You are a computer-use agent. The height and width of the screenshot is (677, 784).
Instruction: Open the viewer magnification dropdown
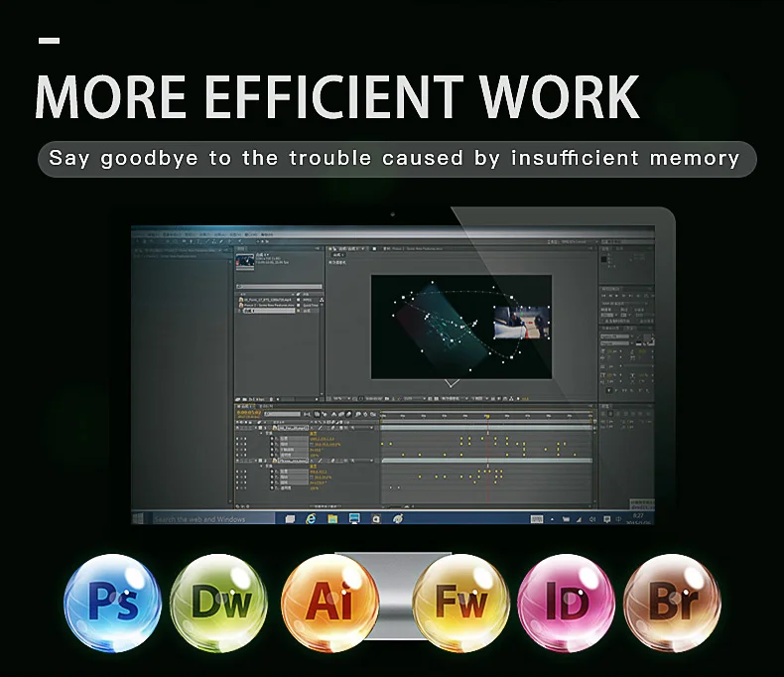341,398
